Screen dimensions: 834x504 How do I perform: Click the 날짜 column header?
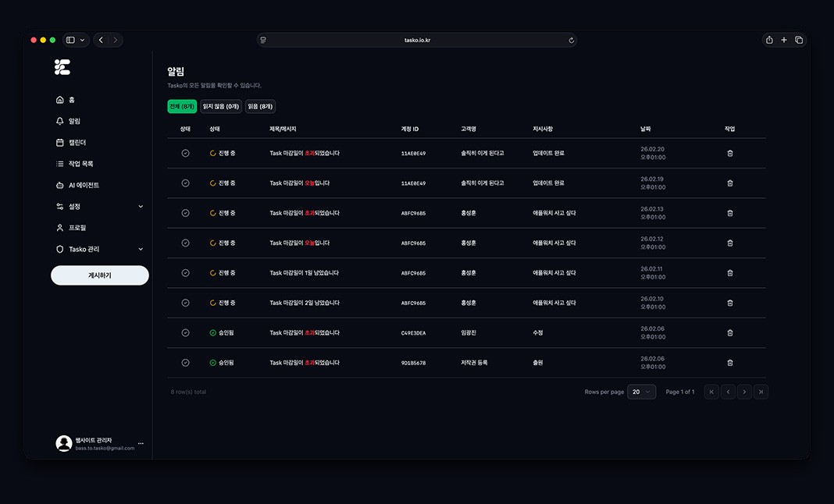pos(645,130)
